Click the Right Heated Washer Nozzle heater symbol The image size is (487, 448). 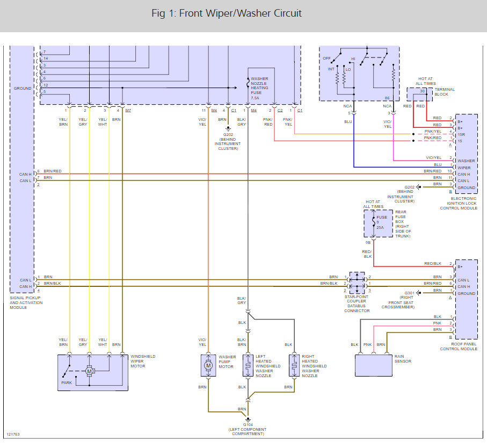pos(294,366)
